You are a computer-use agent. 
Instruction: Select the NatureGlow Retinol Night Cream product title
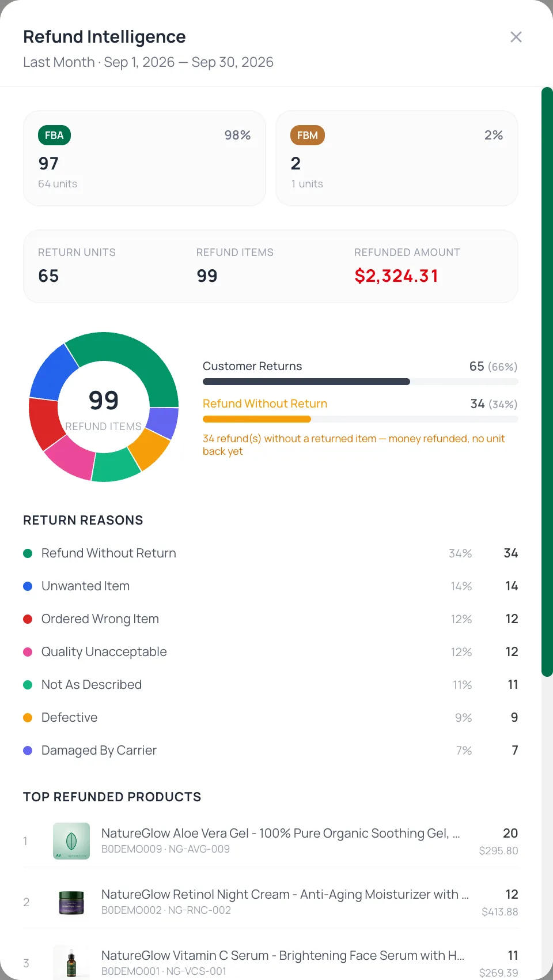[x=285, y=894]
